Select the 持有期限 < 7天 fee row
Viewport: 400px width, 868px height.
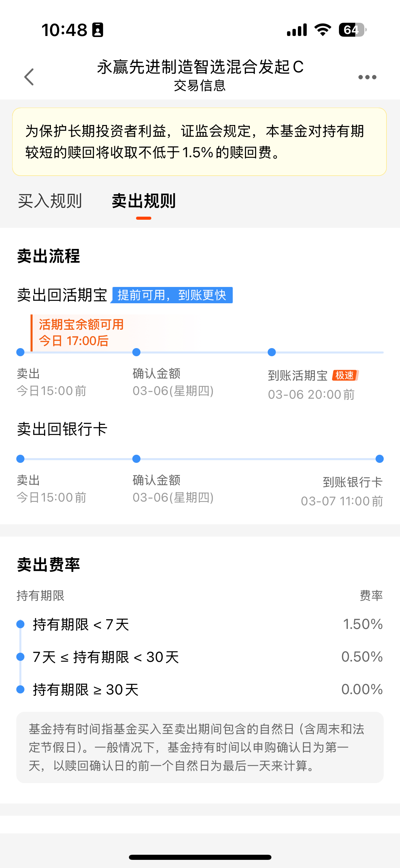200,624
